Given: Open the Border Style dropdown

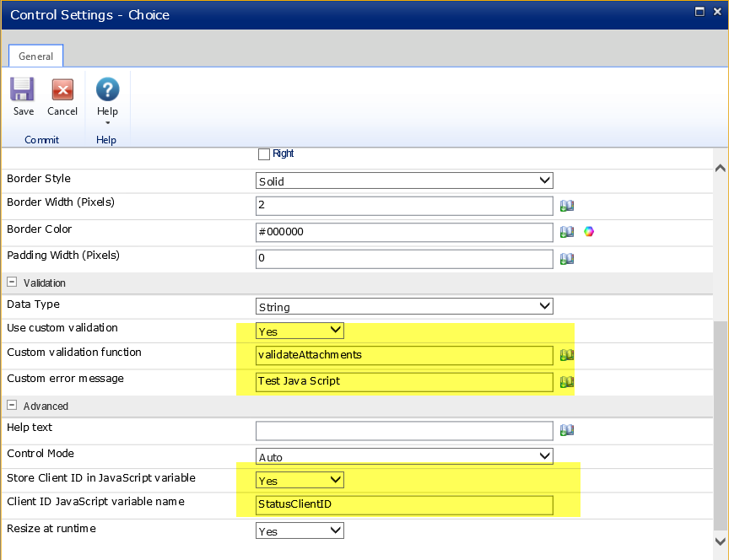Looking at the screenshot, I should tap(544, 180).
